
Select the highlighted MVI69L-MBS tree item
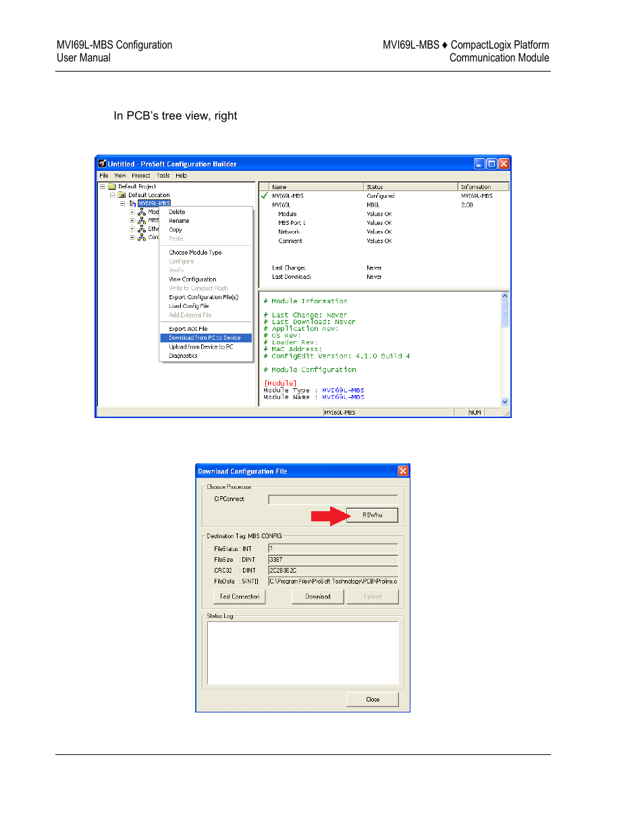pyautogui.click(x=154, y=203)
